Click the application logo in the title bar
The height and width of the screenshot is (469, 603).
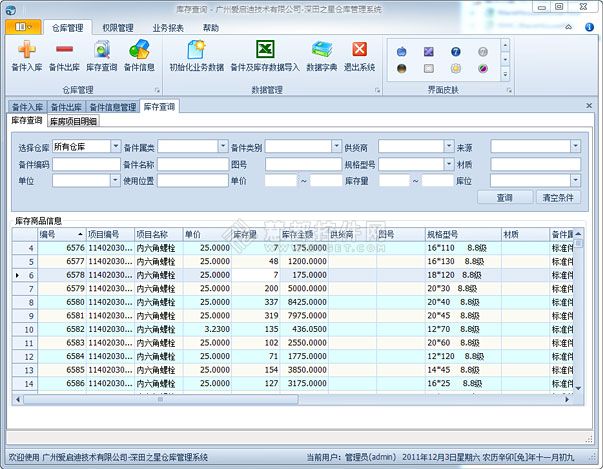tap(11, 10)
